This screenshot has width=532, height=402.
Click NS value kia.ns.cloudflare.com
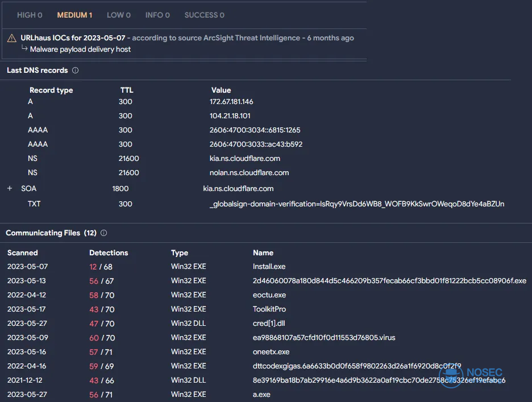tap(245, 159)
